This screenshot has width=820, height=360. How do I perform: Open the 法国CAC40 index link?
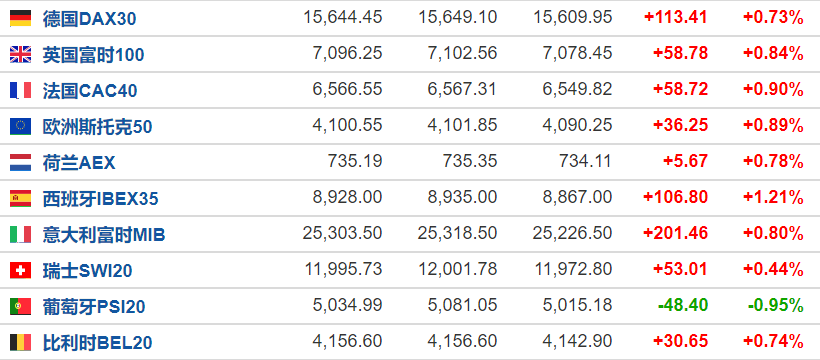[x=90, y=91]
